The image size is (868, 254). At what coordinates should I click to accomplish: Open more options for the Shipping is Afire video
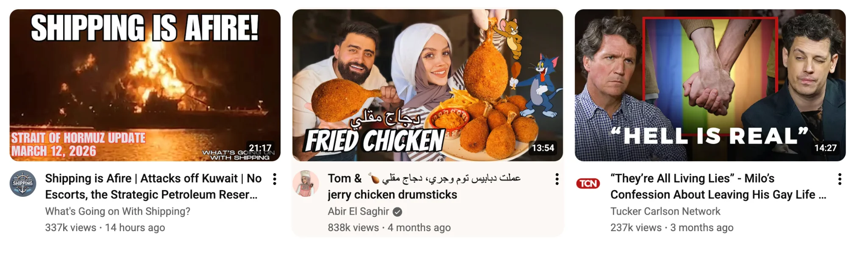[x=275, y=179]
